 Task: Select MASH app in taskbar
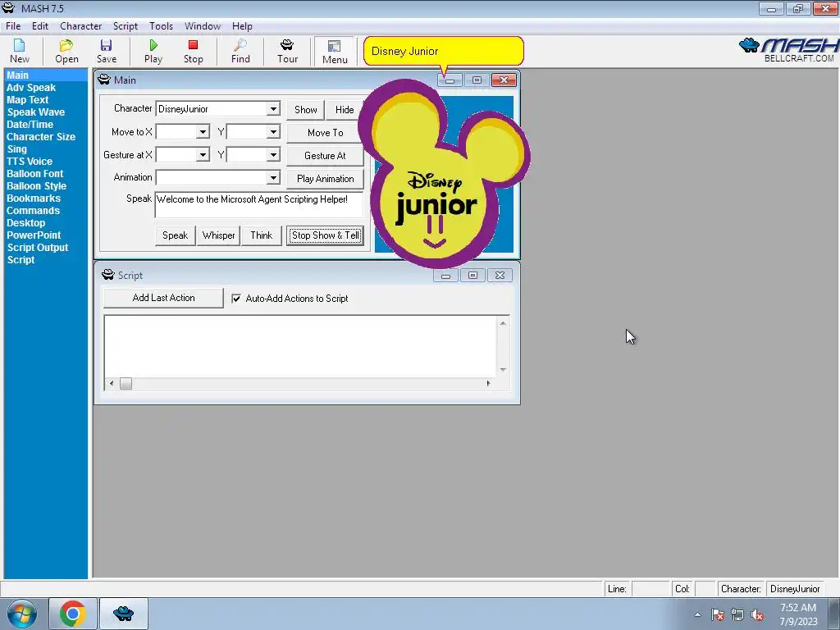click(124, 614)
